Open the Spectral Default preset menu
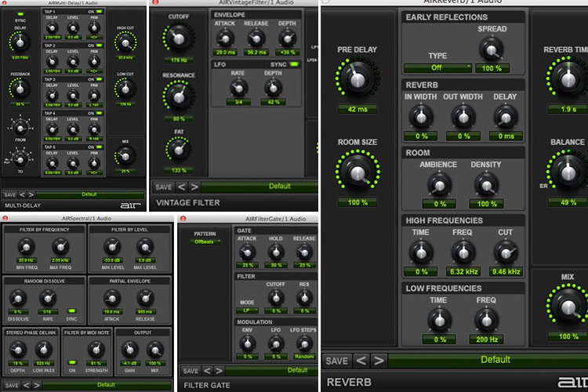Screen dimensions: 588x392 tap(107, 385)
